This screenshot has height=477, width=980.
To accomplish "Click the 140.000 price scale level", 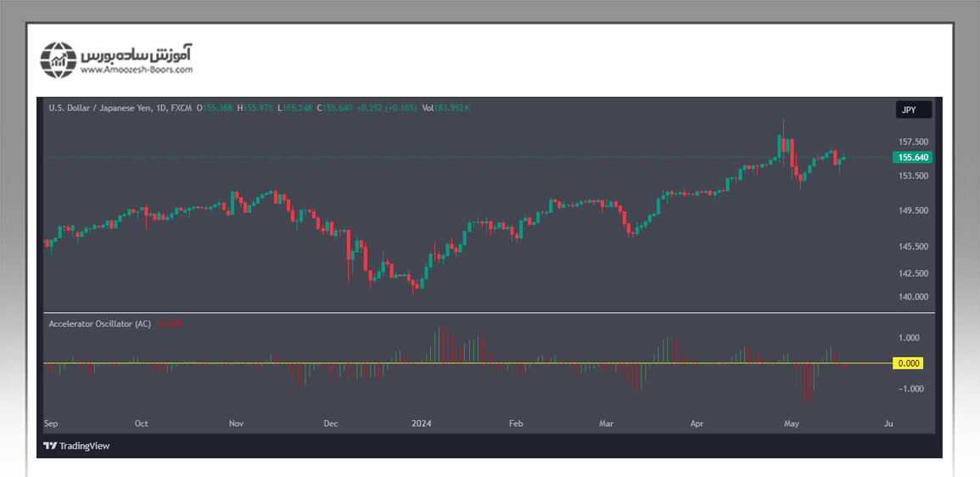I will (913, 297).
